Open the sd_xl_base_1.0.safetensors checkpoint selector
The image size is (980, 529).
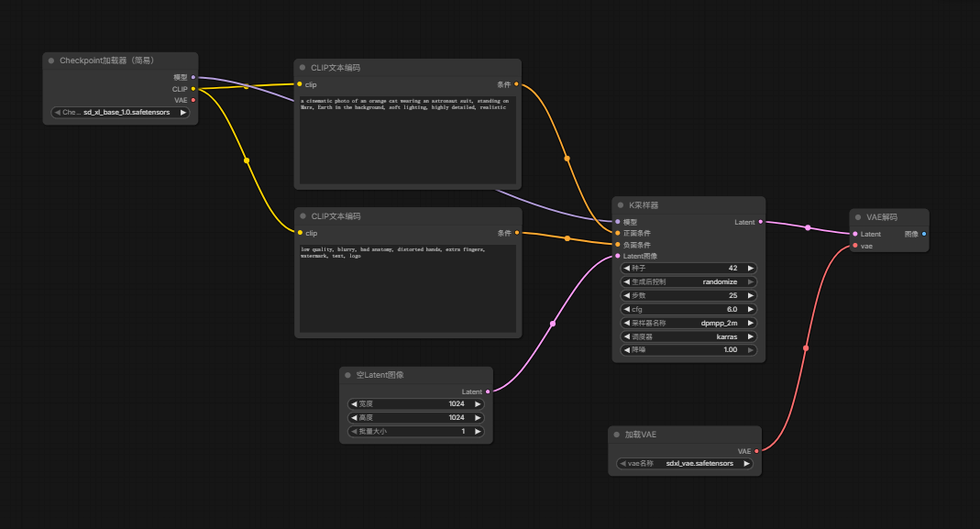[x=120, y=113]
